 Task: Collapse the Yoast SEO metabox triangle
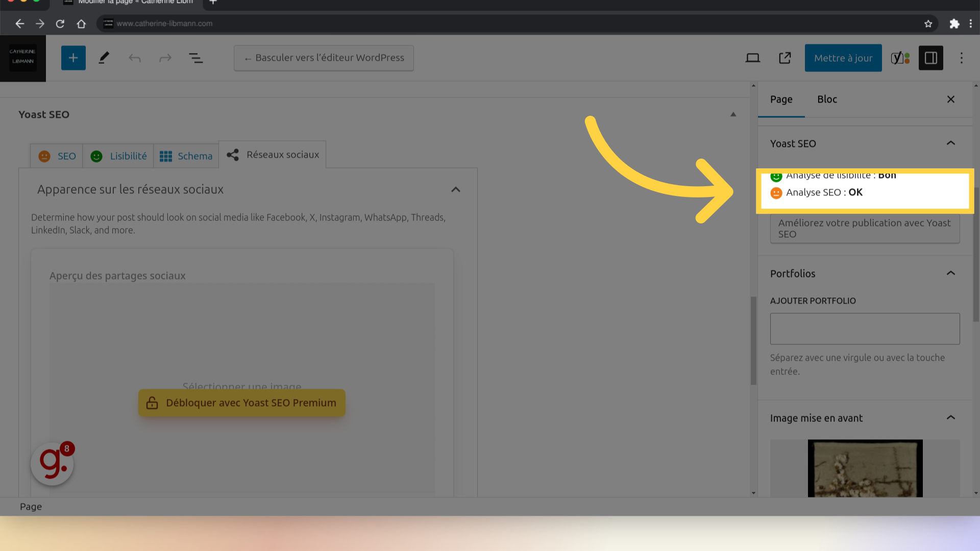pos(733,114)
